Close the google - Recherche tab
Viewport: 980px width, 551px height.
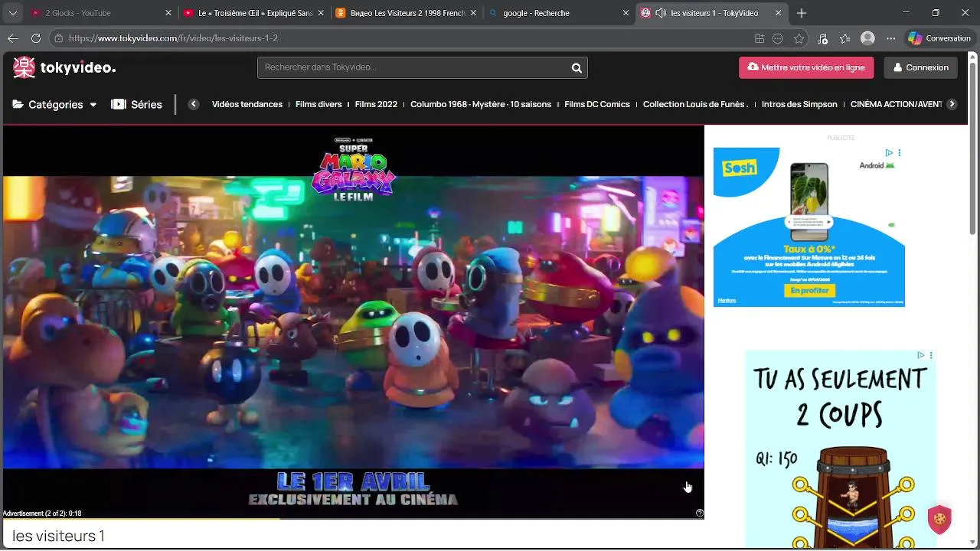coord(626,13)
